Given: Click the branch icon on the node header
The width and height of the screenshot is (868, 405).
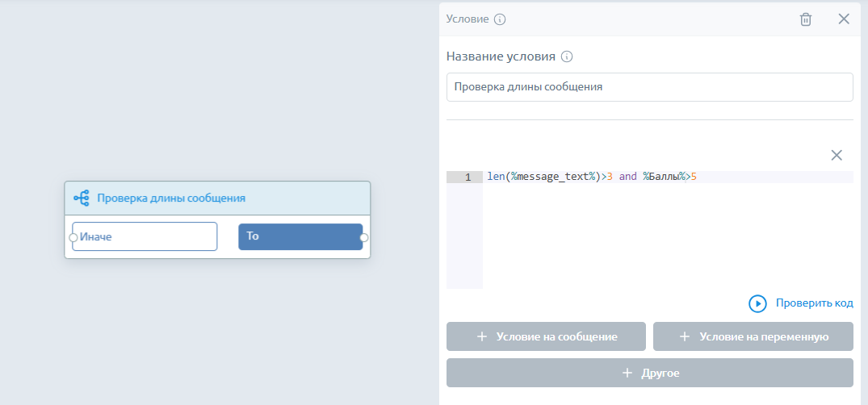Looking at the screenshot, I should (x=82, y=198).
